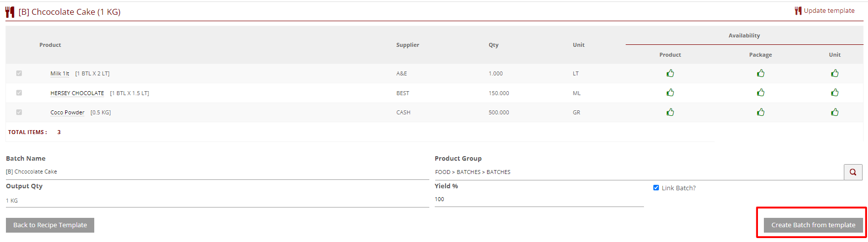Click Coco Powder unit availability thumbs-up icon
Viewport: 868px width, 242px height.
click(834, 112)
